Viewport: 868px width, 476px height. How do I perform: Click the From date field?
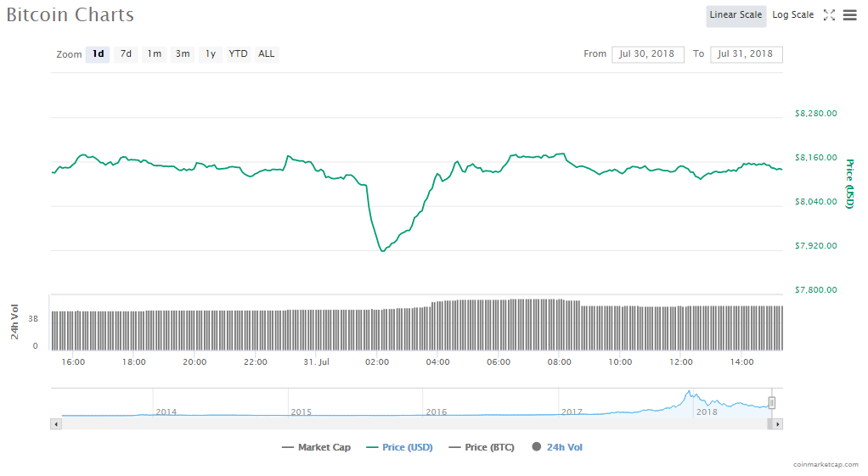pos(647,54)
